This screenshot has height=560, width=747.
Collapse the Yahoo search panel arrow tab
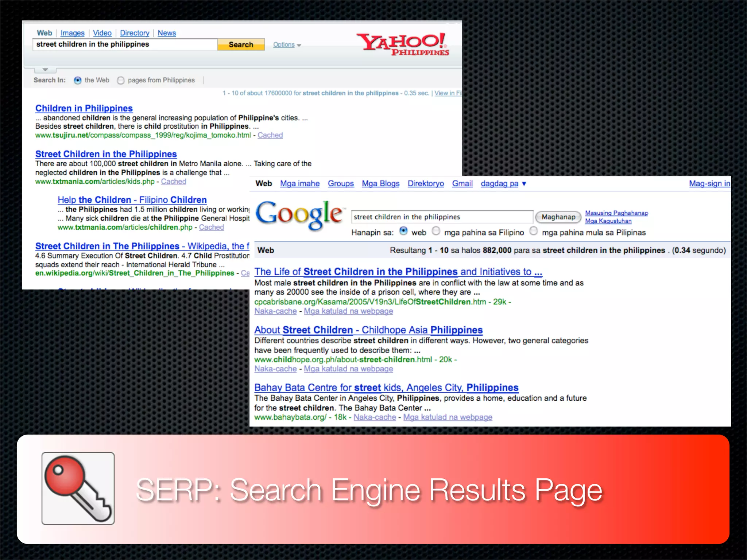click(x=45, y=70)
